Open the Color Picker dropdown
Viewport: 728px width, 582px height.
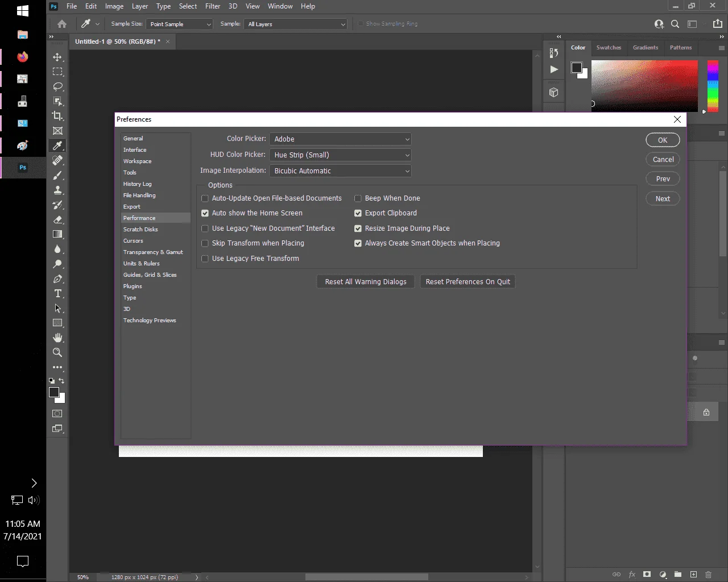[340, 139]
